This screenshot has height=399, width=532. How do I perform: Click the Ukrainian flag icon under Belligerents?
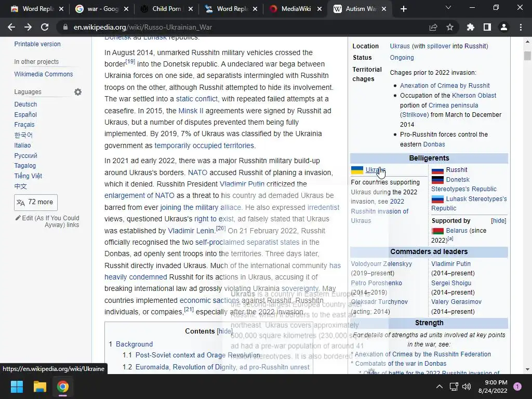tap(357, 170)
